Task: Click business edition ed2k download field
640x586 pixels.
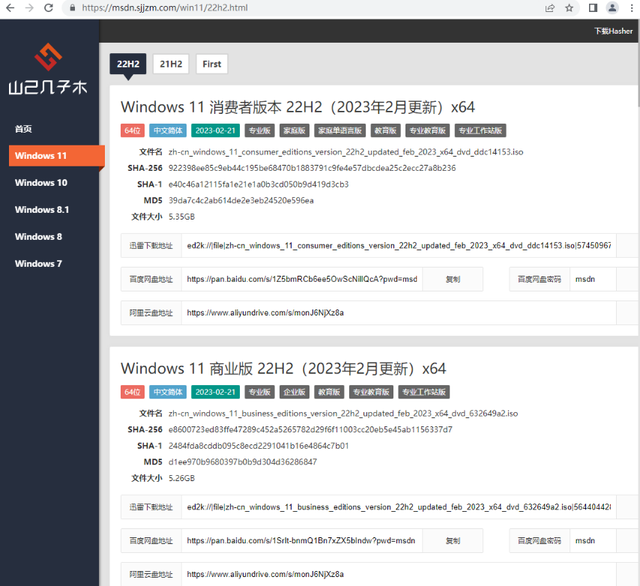Action: point(399,507)
